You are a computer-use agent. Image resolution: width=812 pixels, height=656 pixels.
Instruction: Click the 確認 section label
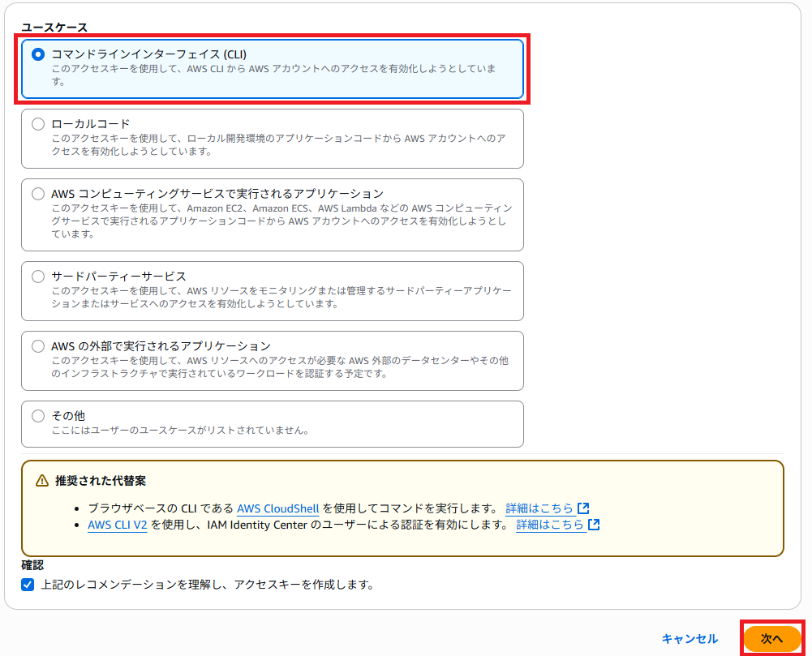tap(32, 565)
